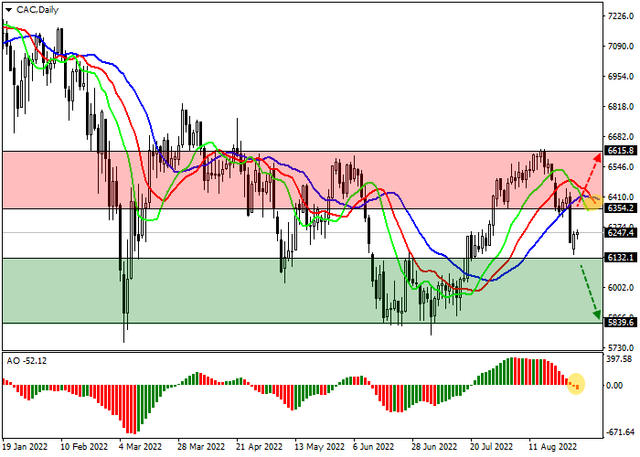Click the 6546.0 price scale value
Viewport: 640px width, 457px height.
tap(620, 167)
